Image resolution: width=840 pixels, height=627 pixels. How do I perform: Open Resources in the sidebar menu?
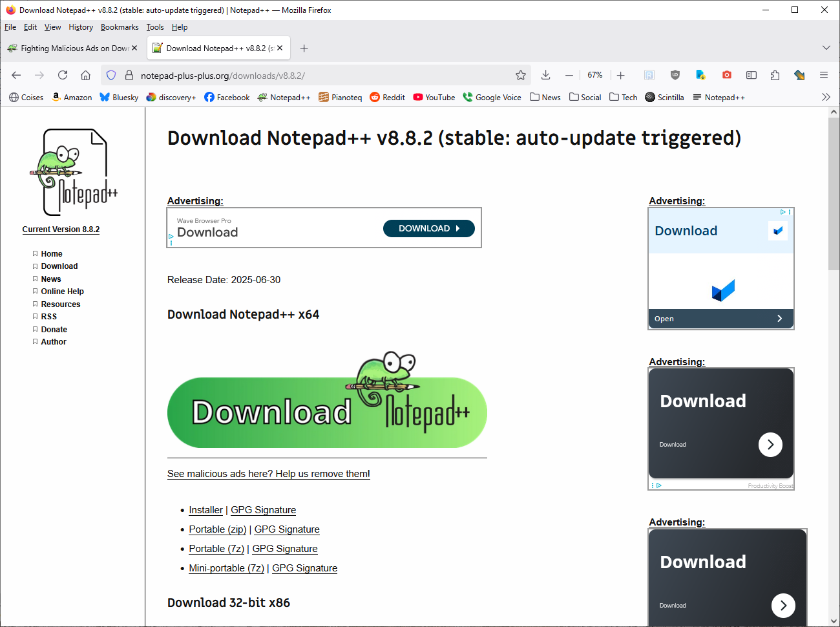coord(61,304)
